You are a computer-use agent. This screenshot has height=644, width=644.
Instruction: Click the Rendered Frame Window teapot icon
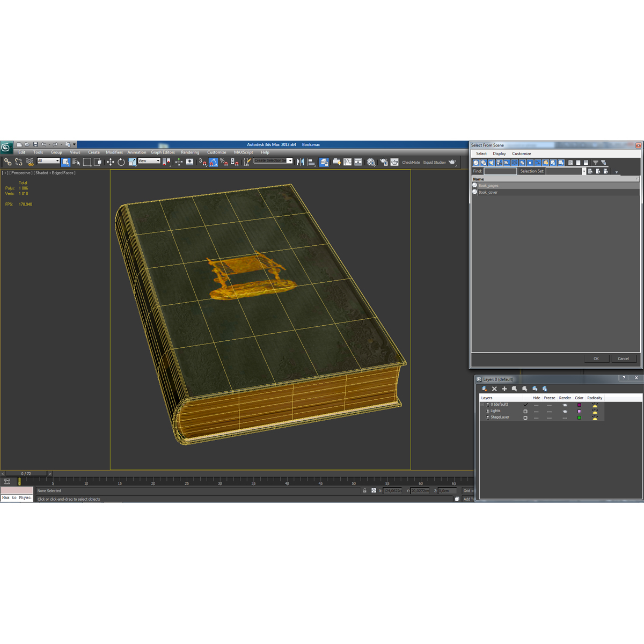(394, 162)
